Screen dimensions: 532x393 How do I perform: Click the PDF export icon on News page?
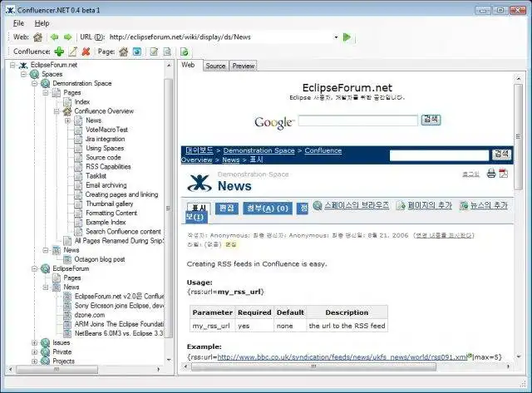point(504,174)
